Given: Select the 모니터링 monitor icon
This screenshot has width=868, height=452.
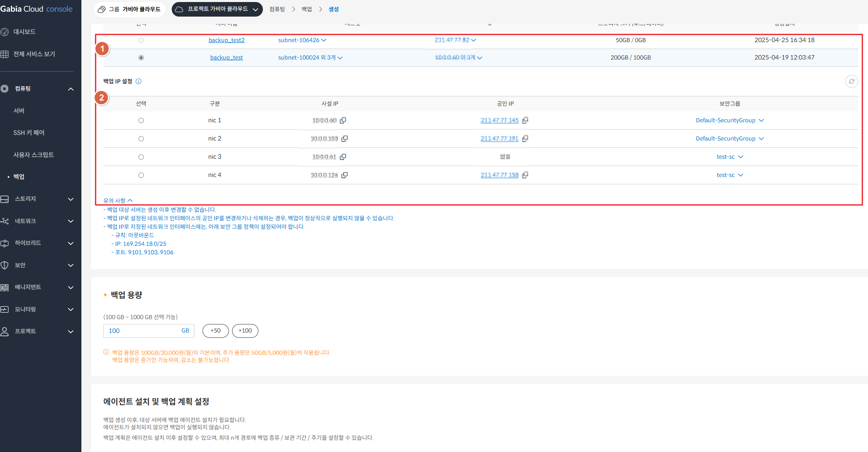Looking at the screenshot, I should pyautogui.click(x=4, y=309).
